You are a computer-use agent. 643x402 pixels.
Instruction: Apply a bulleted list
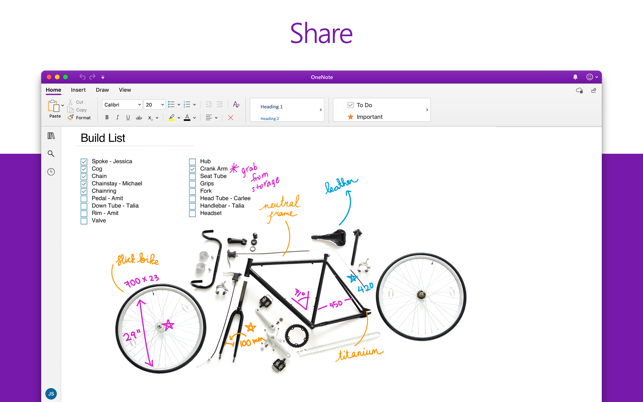coord(171,105)
